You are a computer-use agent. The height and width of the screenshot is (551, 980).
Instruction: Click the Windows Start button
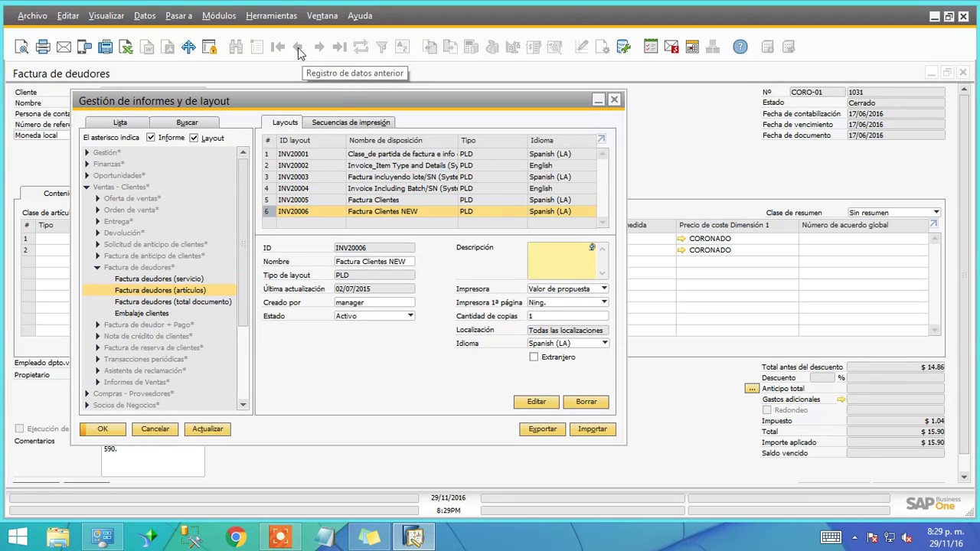[17, 536]
